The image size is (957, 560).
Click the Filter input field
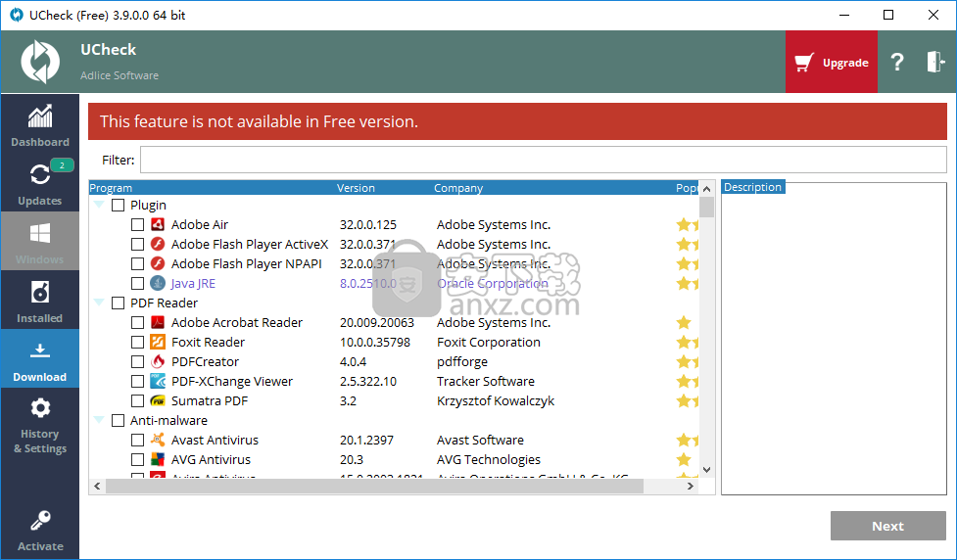pos(544,160)
